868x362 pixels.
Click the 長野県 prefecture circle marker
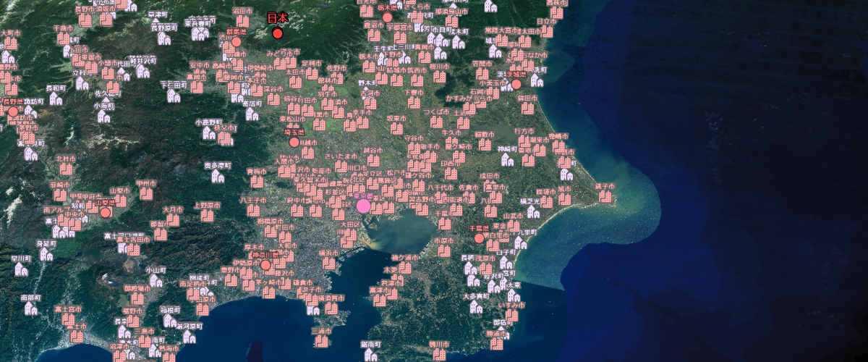point(13,111)
